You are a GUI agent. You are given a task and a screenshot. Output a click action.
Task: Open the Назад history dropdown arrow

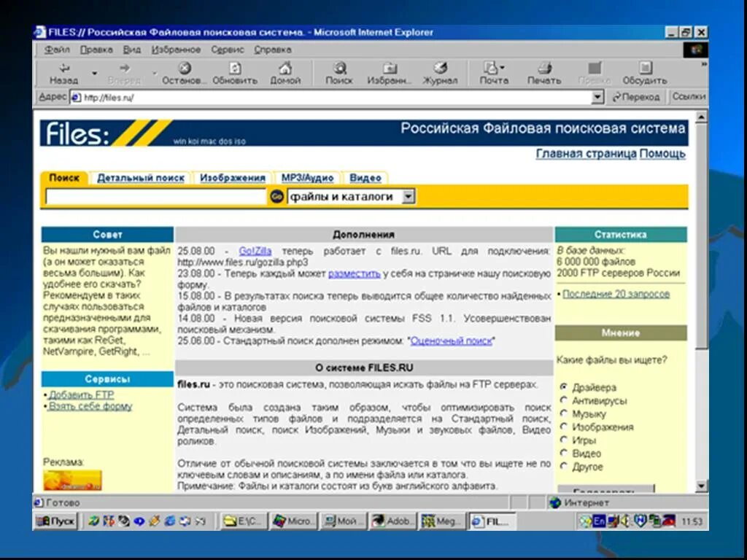pyautogui.click(x=94, y=74)
